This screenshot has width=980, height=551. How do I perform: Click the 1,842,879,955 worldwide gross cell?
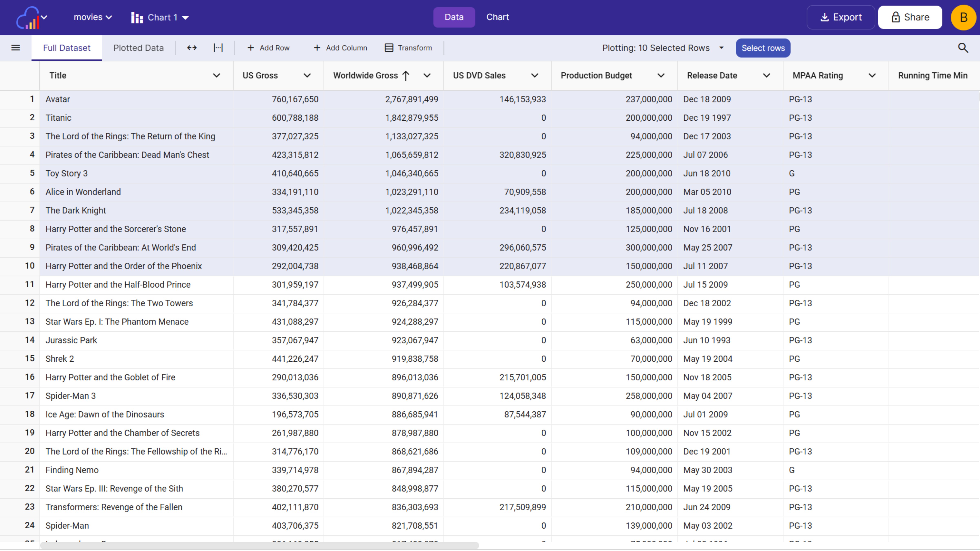[x=383, y=118]
